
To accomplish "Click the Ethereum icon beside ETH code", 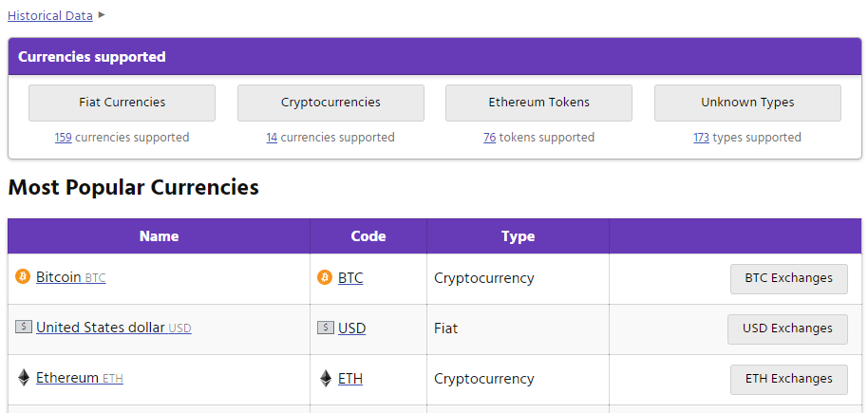I will [x=326, y=378].
